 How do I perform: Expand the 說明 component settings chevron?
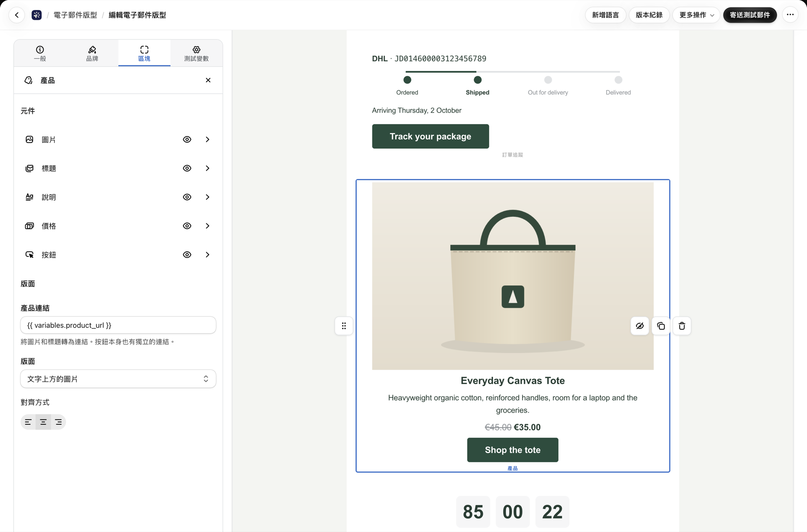[x=207, y=197]
